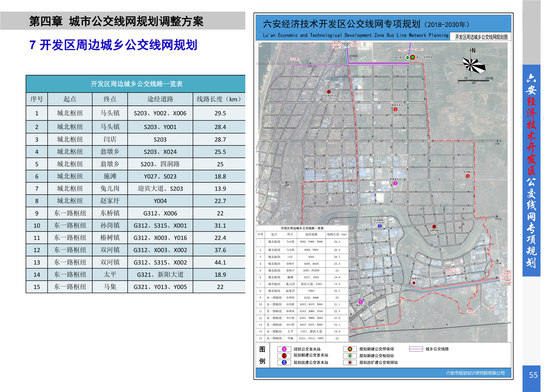Click the small route table title inside the map
Screen dimensions: 555x392
(x=302, y=228)
